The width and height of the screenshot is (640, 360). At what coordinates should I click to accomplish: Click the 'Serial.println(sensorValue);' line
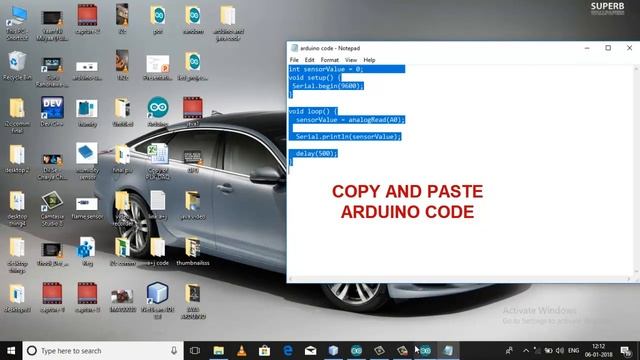[x=348, y=136]
